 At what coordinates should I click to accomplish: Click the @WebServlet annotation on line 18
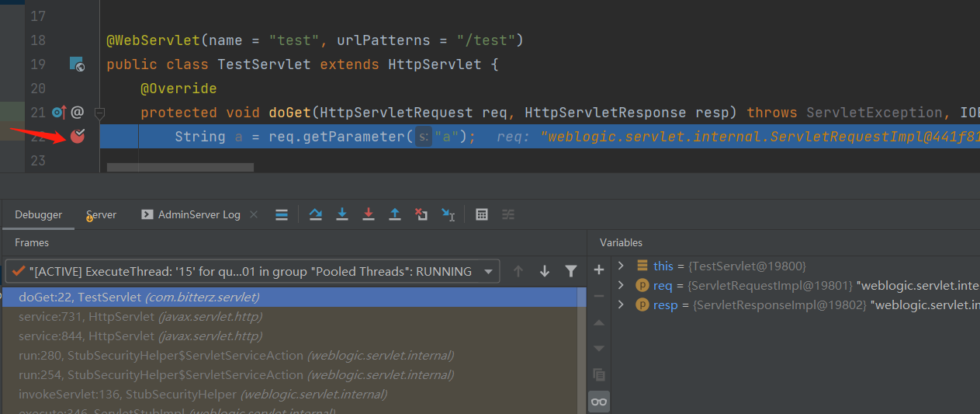point(154,40)
